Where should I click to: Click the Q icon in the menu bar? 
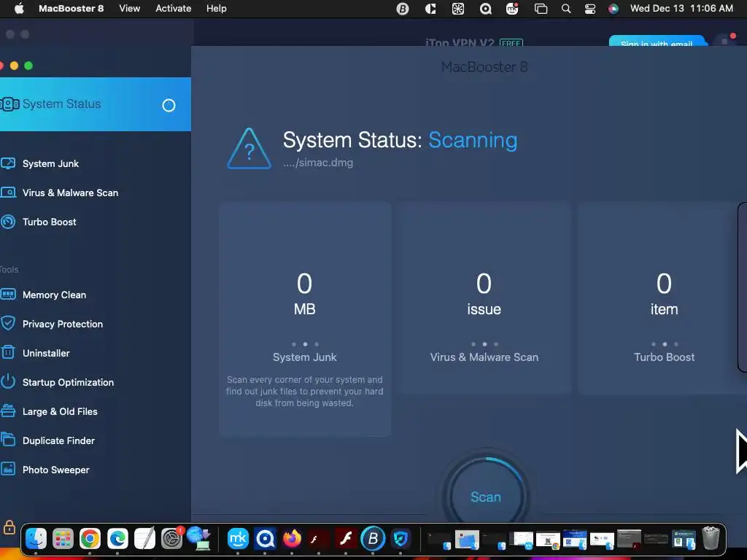(x=485, y=9)
